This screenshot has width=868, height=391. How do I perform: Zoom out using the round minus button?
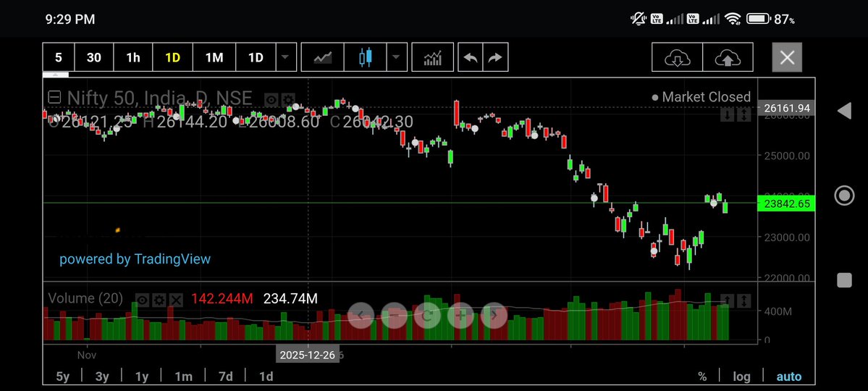coord(394,316)
